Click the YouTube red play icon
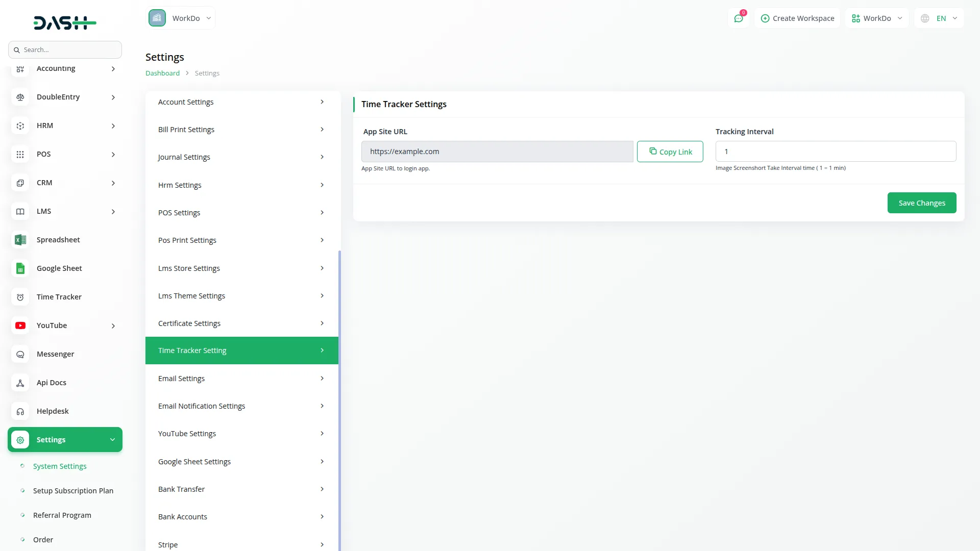This screenshot has height=551, width=980. click(x=20, y=325)
